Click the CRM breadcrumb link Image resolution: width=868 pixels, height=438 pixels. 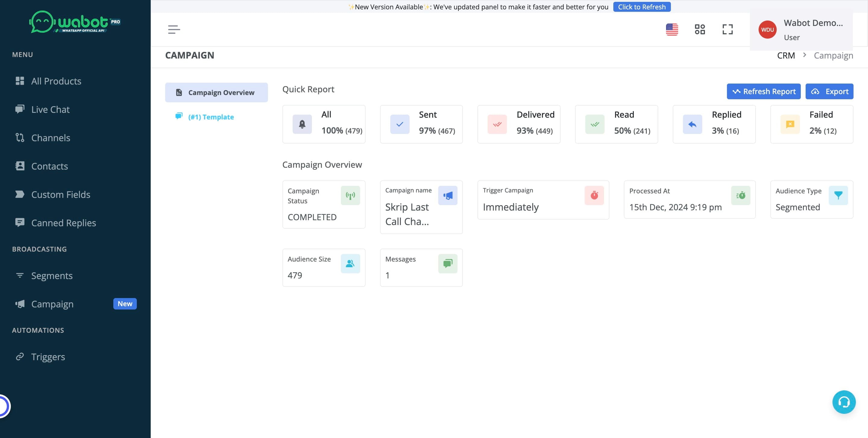pyautogui.click(x=786, y=55)
